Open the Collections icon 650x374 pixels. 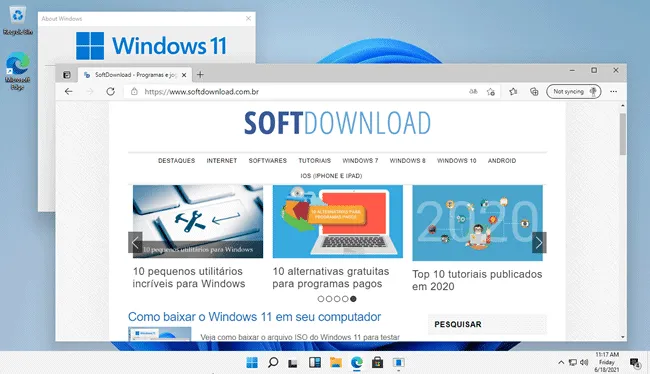pyautogui.click(x=534, y=92)
